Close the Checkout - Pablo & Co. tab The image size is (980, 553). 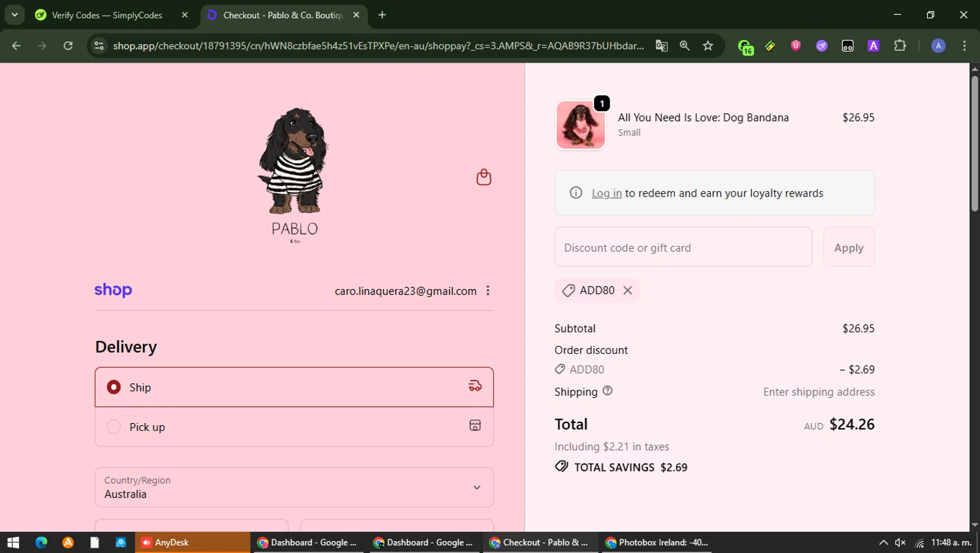pyautogui.click(x=356, y=15)
